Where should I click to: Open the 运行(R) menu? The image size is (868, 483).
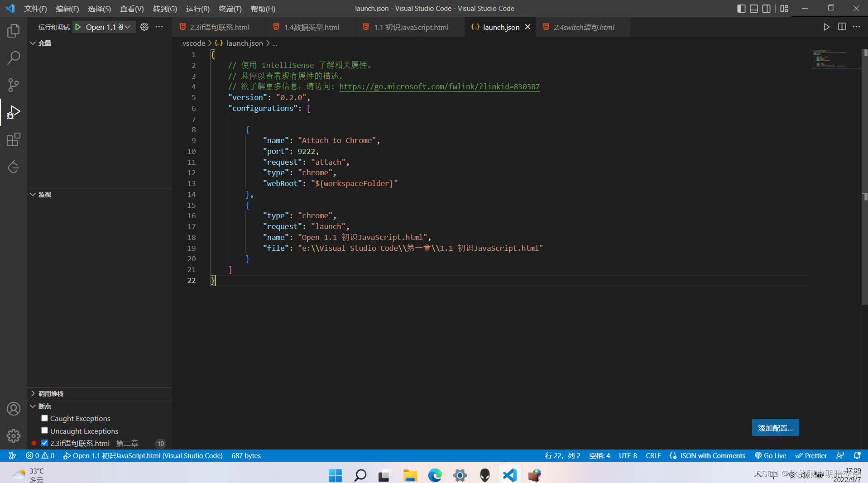pyautogui.click(x=198, y=9)
